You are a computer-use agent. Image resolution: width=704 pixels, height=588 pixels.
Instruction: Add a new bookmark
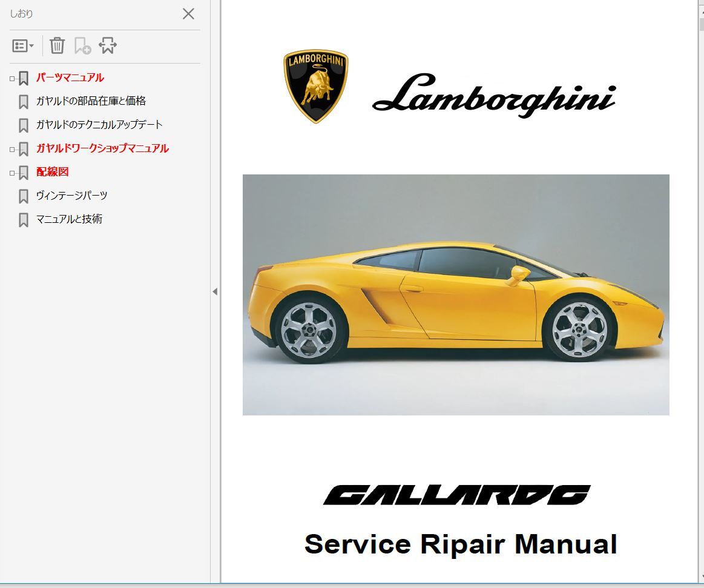(82, 46)
